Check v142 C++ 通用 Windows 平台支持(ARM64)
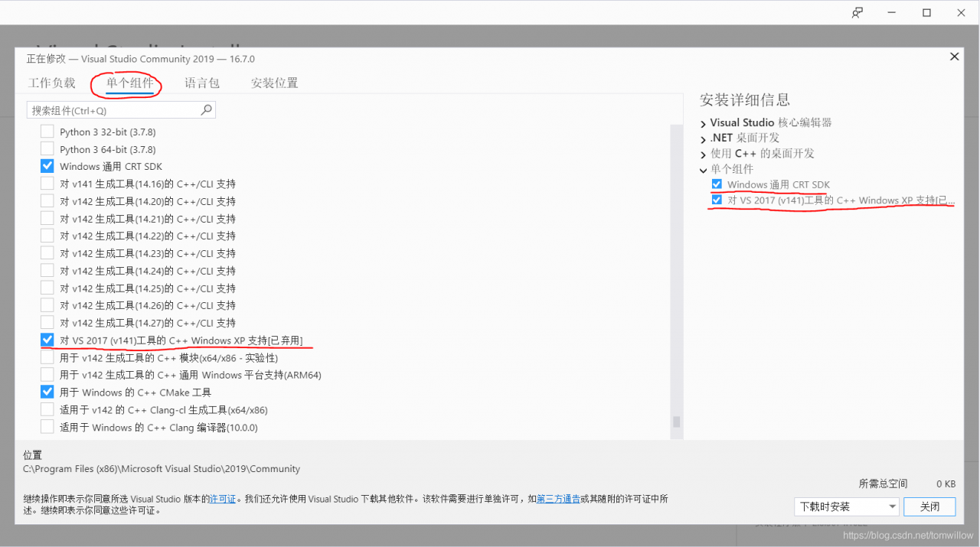This screenshot has width=980, height=547. pos(47,375)
